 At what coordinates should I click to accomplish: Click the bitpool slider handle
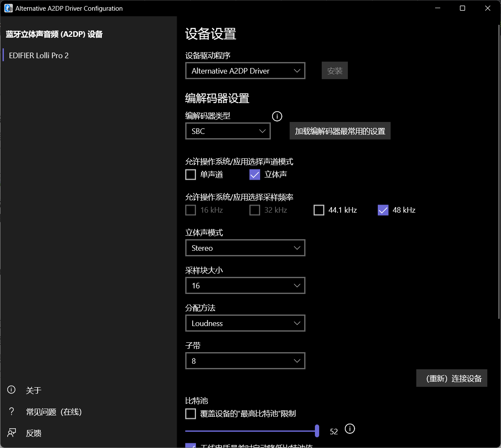pos(317,431)
